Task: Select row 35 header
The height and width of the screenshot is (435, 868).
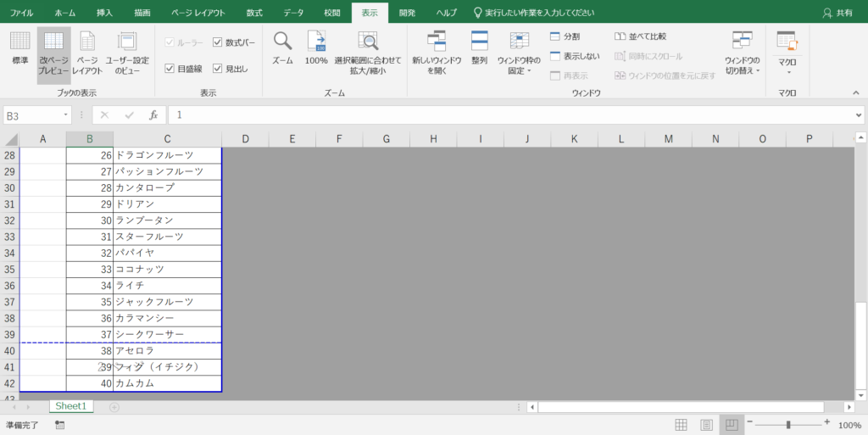Action: point(9,270)
